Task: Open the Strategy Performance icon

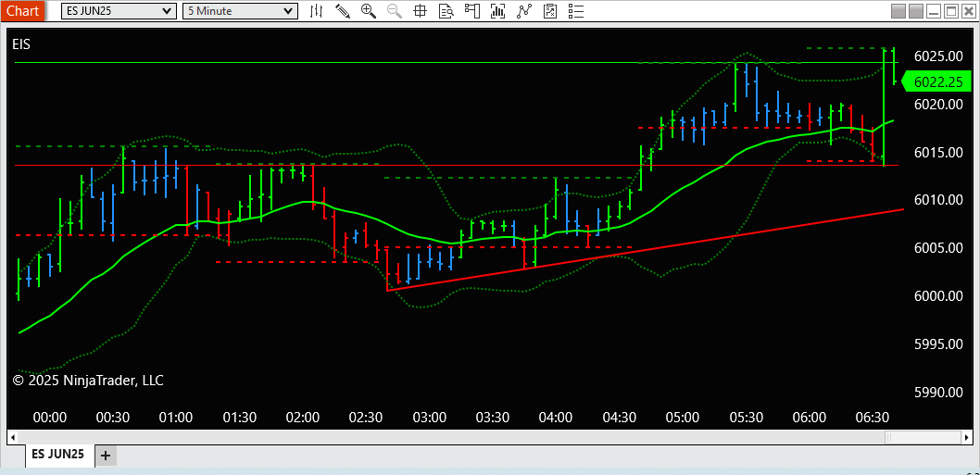Action: coord(550,10)
